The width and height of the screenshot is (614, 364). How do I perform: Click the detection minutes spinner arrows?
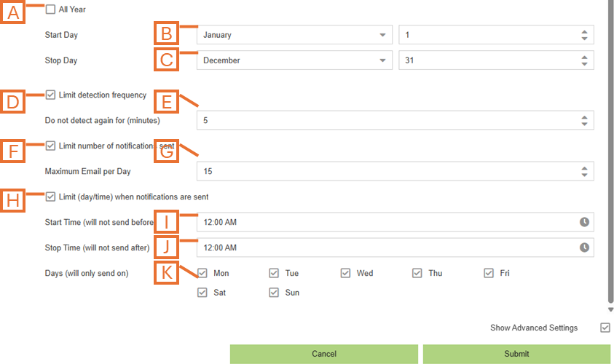[x=584, y=120]
